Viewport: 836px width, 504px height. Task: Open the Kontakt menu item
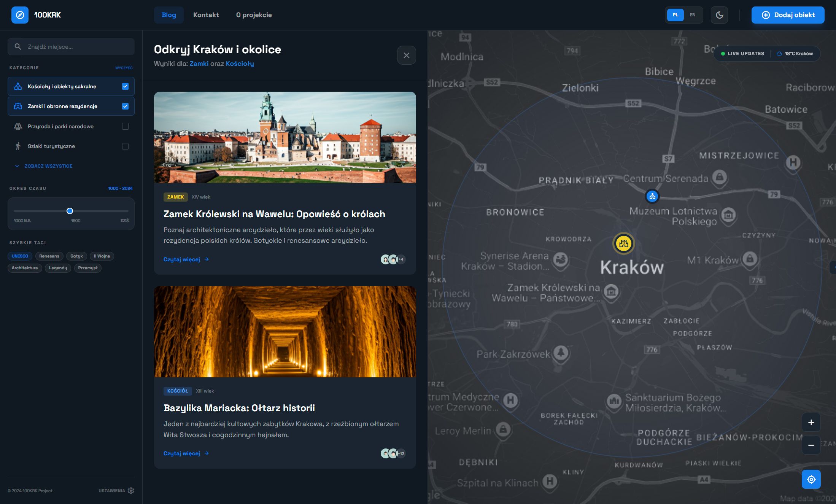pos(206,15)
